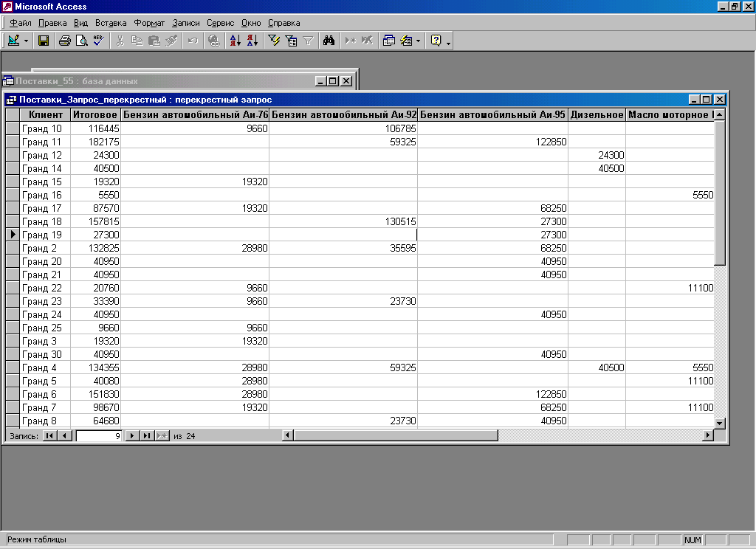This screenshot has width=756, height=549.
Task: Click the Гранд 12 client cell
Action: point(45,155)
